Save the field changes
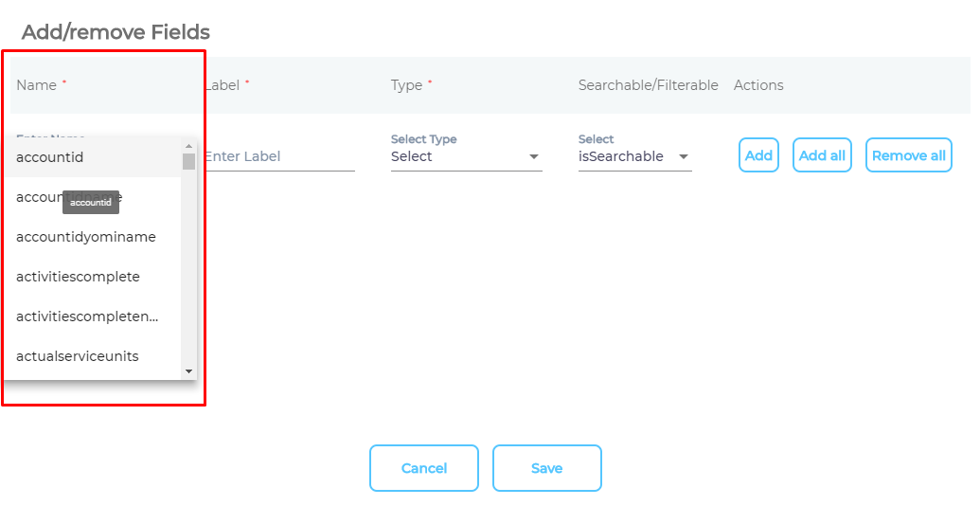Screen dimensions: 980x506 tap(546, 468)
